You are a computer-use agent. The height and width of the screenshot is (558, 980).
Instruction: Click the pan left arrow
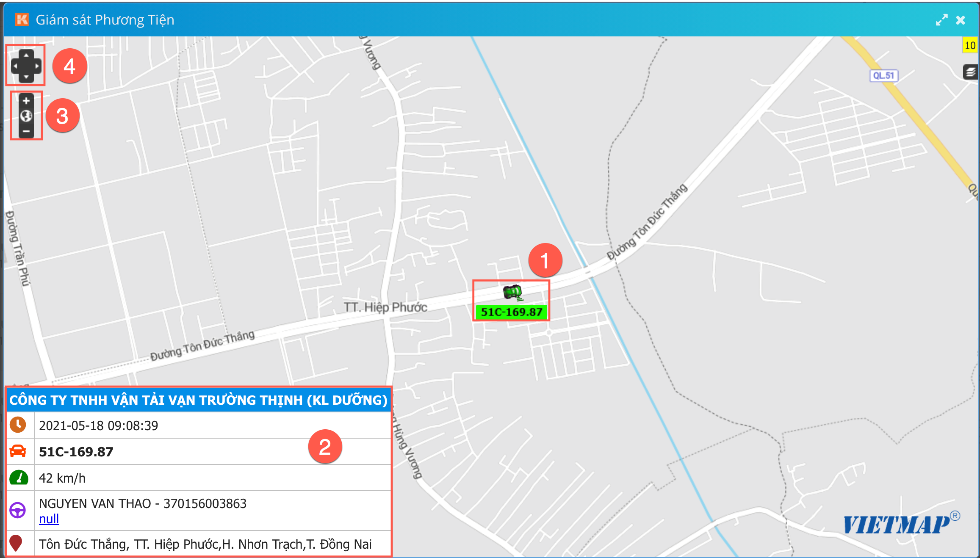pos(16,66)
